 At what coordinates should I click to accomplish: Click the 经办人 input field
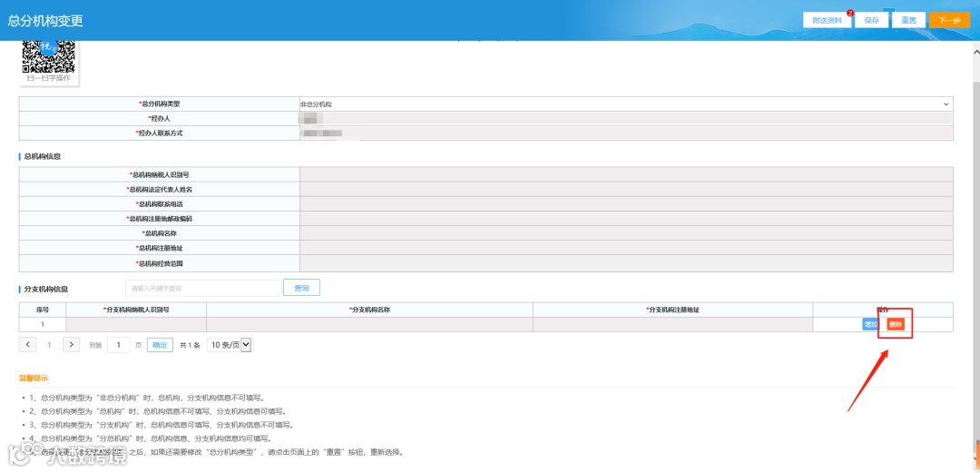pos(626,118)
